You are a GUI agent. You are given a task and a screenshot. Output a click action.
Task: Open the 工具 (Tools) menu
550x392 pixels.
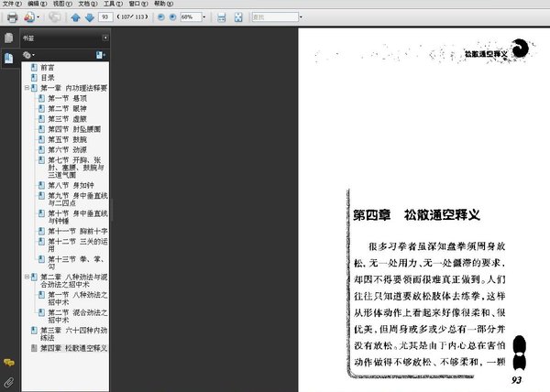[113, 4]
